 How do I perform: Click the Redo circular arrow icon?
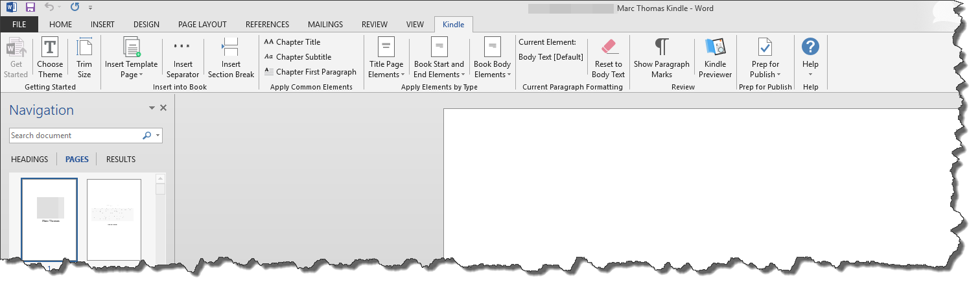75,8
